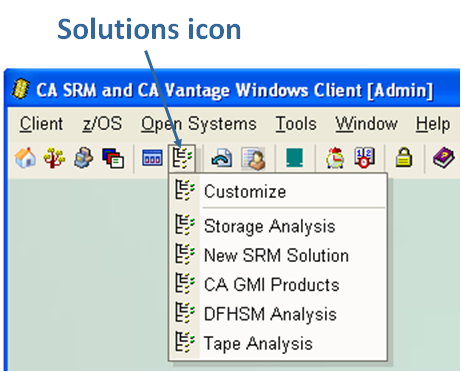Choose Customize from the Solutions dropdown
Screen dimensions: 461x372
[x=278, y=191]
